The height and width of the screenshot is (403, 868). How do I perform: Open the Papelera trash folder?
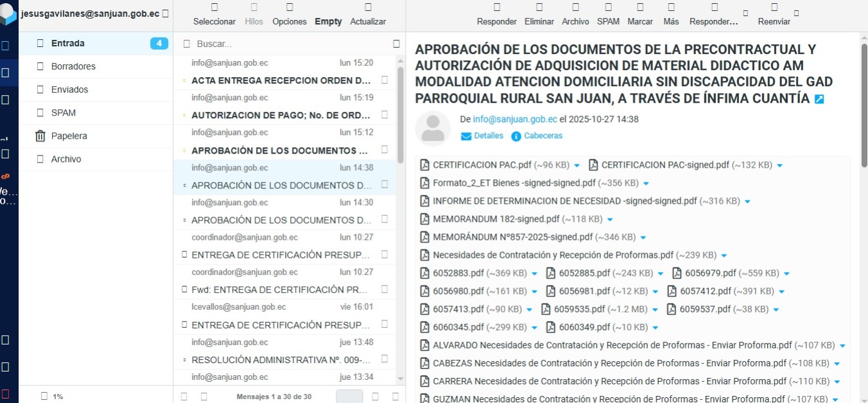(69, 136)
